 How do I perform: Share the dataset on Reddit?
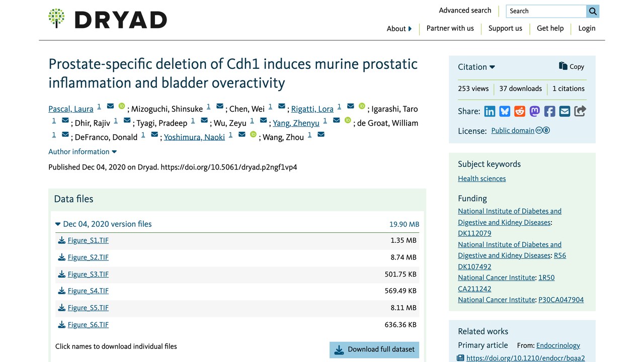[x=520, y=111]
